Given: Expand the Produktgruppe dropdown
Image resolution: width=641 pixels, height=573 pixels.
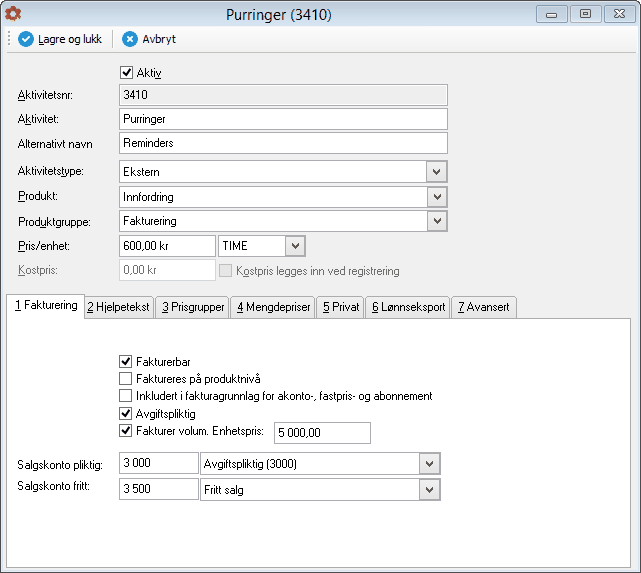Looking at the screenshot, I should [437, 221].
